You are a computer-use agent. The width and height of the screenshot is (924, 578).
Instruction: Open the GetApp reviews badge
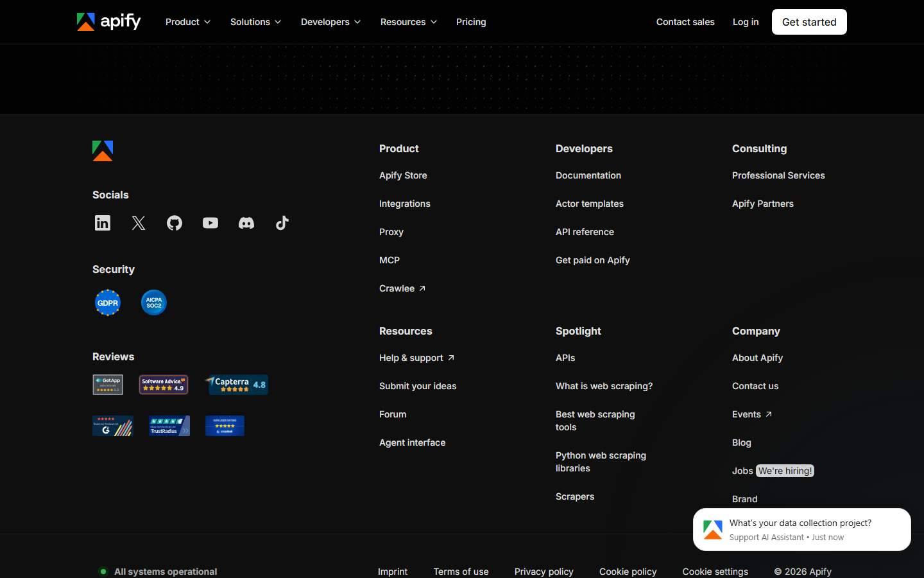pyautogui.click(x=108, y=385)
